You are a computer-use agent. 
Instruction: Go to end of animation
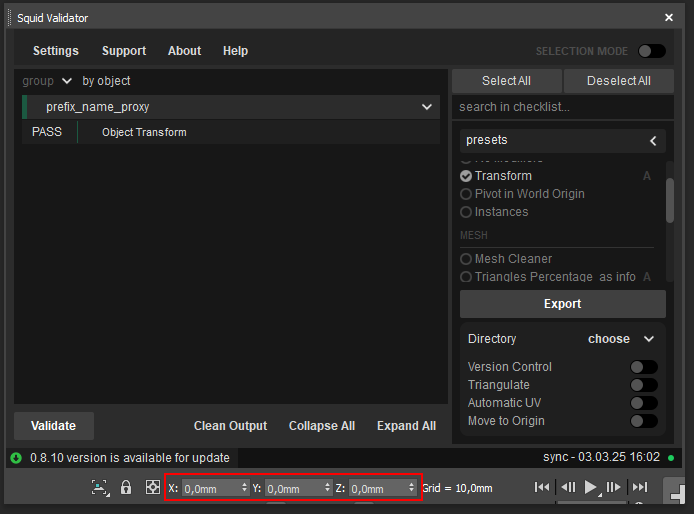pos(640,487)
